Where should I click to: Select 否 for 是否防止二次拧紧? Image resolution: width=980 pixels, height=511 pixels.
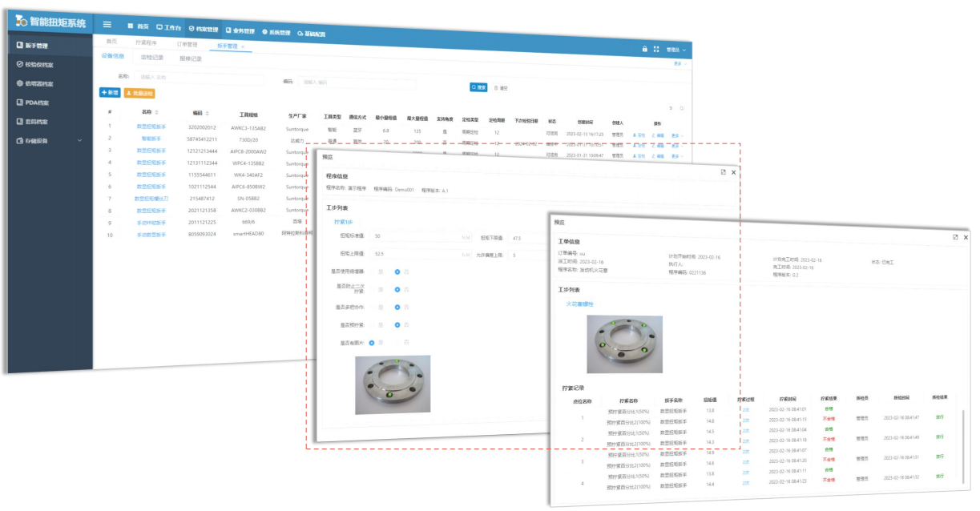397,289
